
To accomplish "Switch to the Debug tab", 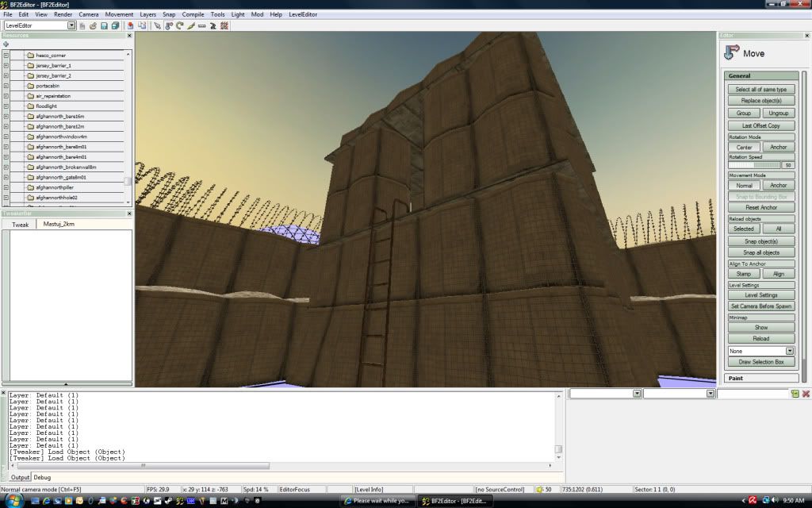I will [x=42, y=477].
